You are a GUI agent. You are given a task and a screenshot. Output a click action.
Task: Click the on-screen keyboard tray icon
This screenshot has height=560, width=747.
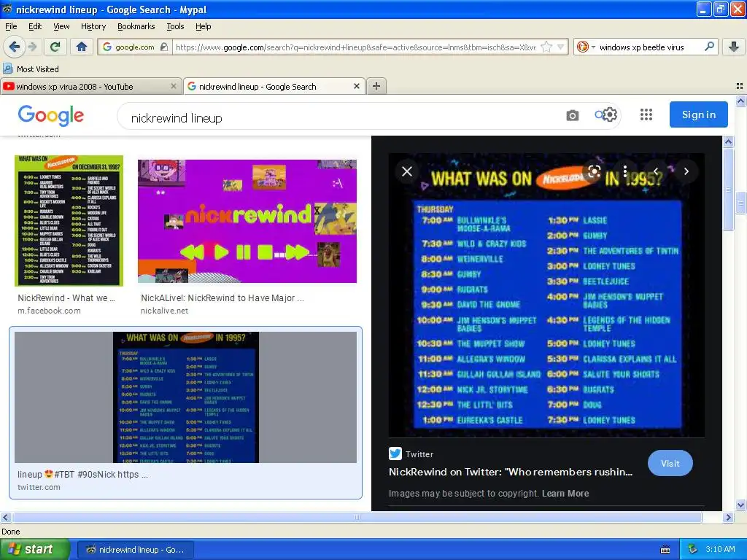665,550
